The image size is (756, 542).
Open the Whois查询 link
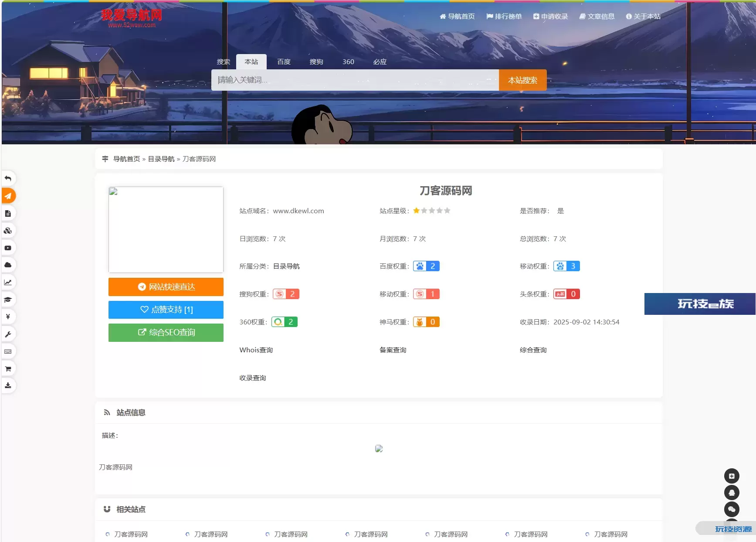(x=256, y=350)
